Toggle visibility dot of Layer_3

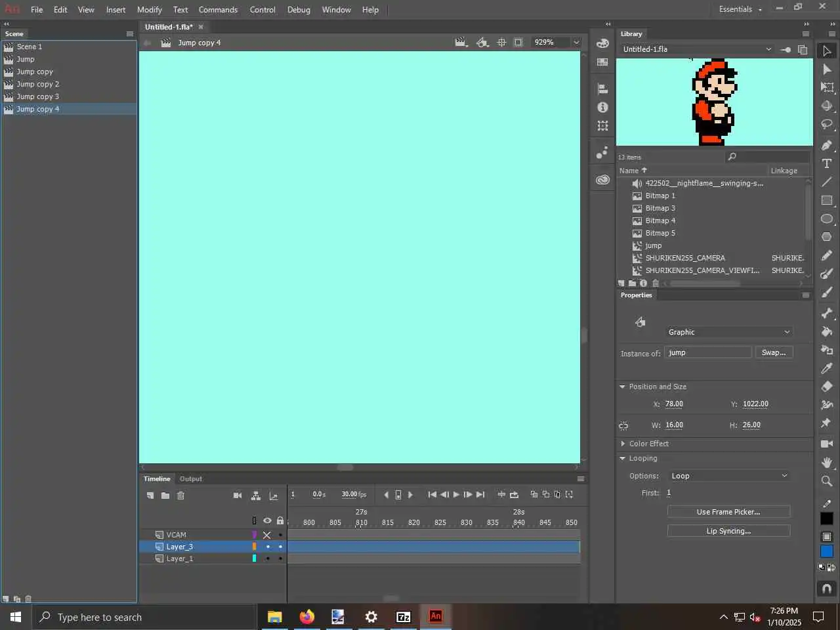click(268, 547)
